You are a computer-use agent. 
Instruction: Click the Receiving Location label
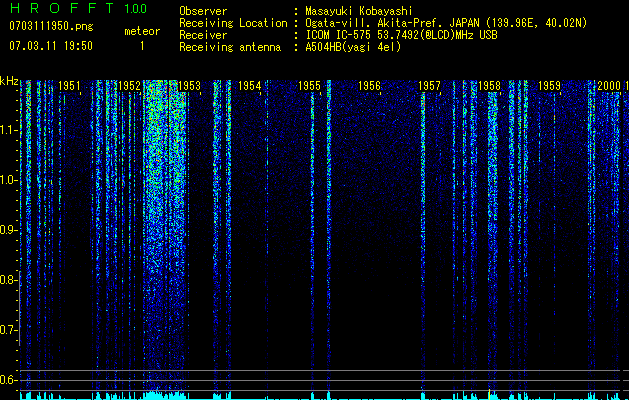coord(233,23)
